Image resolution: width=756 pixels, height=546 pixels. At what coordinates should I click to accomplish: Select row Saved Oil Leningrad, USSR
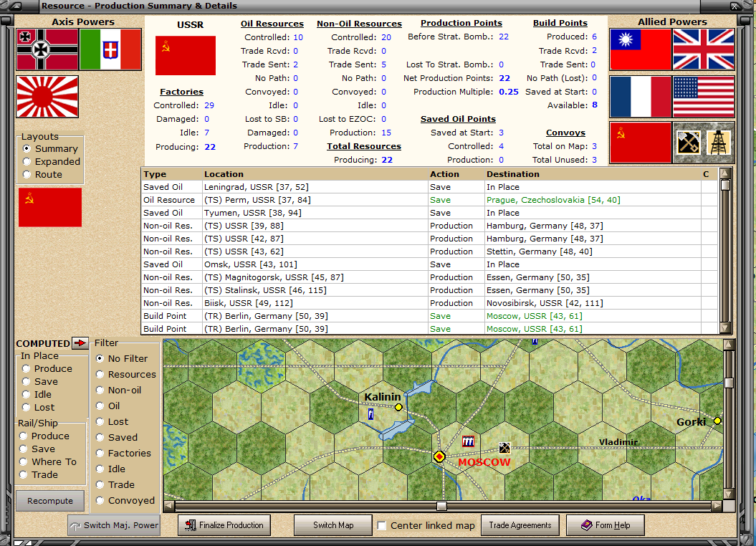(429, 187)
